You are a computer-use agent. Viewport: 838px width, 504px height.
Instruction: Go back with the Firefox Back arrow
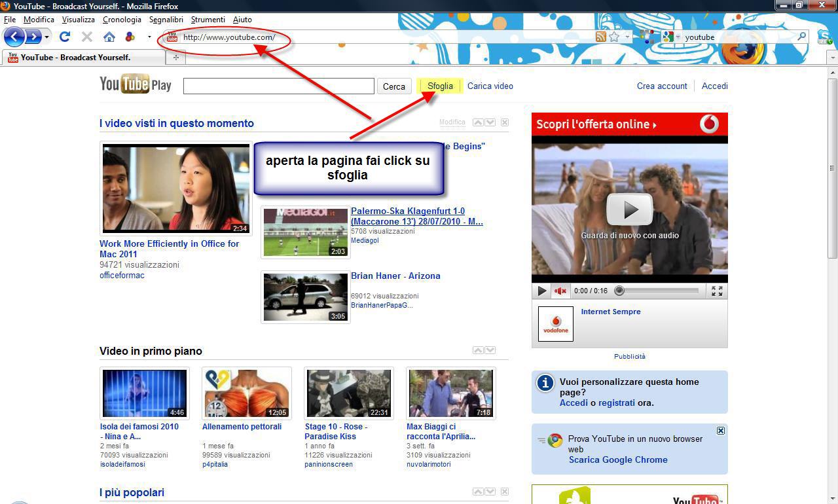coord(14,37)
